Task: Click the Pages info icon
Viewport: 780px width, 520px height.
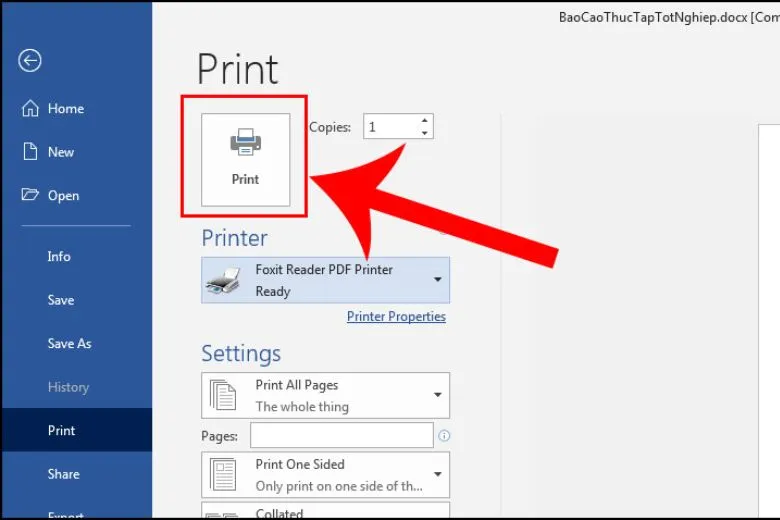Action: click(x=444, y=436)
